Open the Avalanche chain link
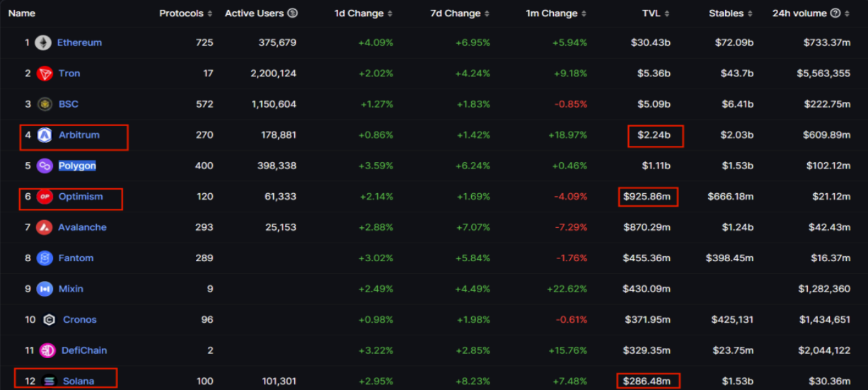This screenshot has height=390, width=868. (x=83, y=227)
